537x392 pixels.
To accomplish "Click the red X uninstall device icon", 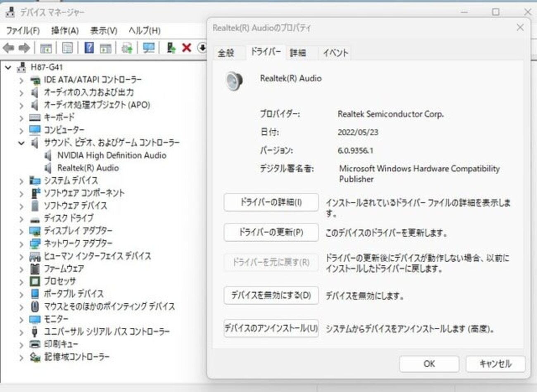I will tap(187, 48).
